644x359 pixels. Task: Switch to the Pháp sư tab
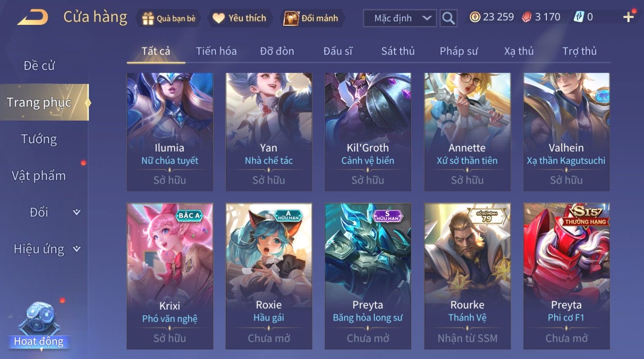[x=458, y=51]
